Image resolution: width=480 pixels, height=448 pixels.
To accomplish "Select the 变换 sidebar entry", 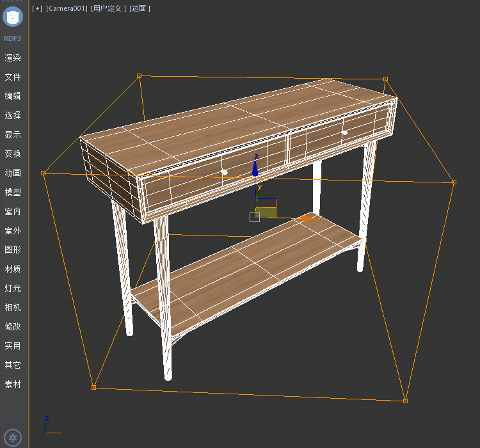I will [13, 154].
